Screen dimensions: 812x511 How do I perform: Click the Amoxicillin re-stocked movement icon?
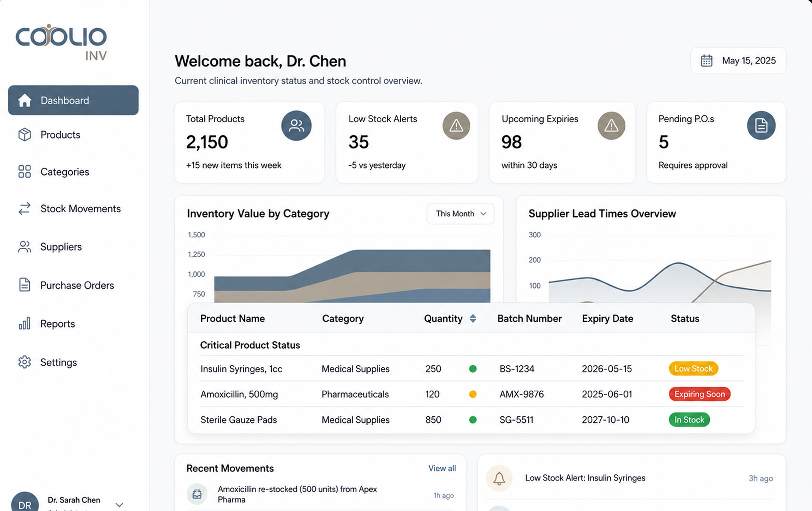click(197, 494)
